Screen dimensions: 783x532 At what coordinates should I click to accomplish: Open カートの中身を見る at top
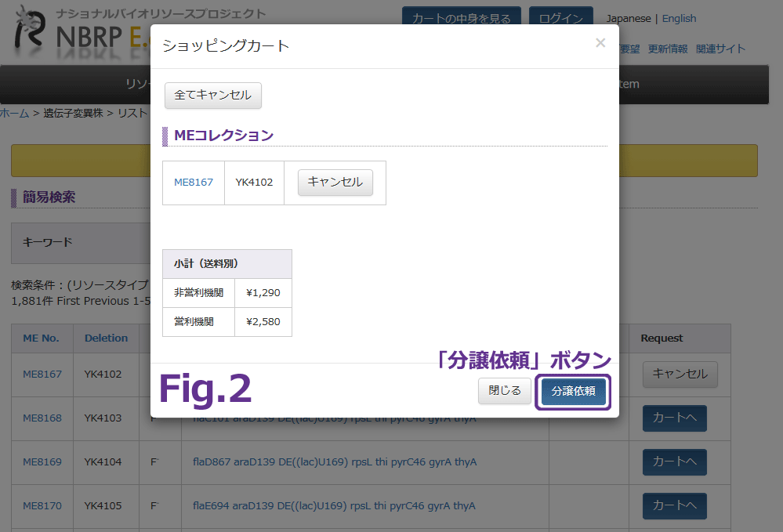click(462, 19)
